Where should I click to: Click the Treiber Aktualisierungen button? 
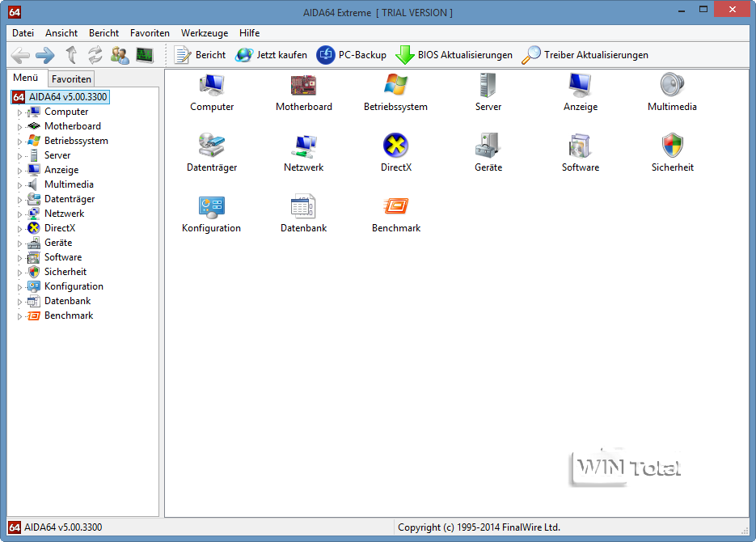(x=585, y=55)
